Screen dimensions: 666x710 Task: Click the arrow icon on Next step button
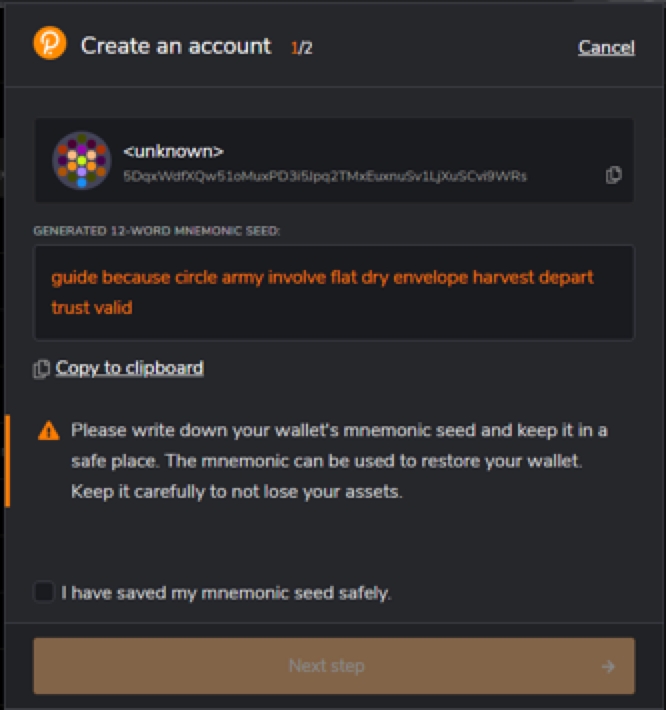tap(608, 666)
